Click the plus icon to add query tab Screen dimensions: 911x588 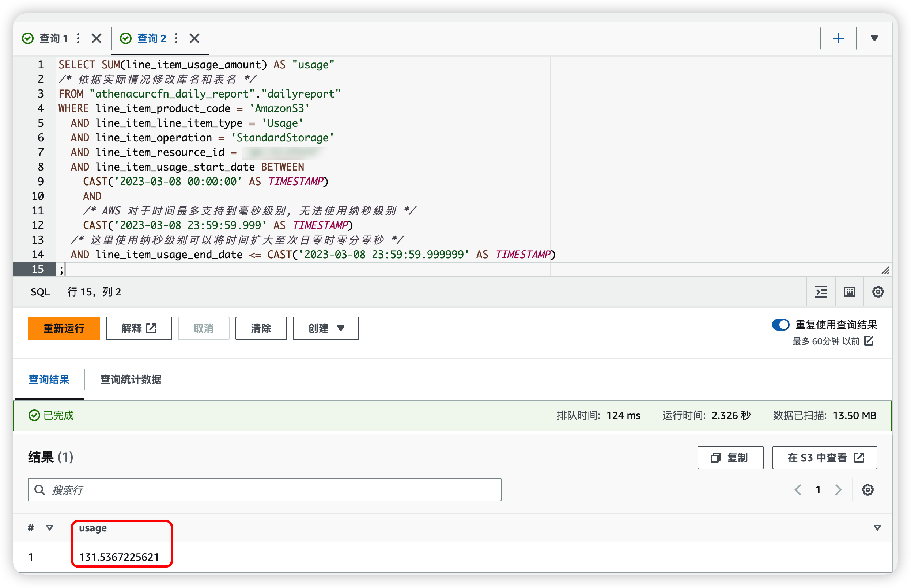coord(838,38)
